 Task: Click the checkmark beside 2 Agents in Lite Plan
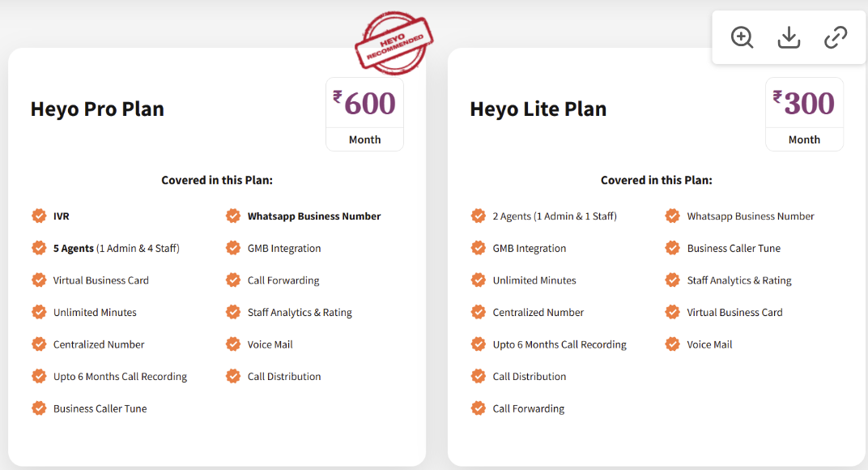click(x=479, y=216)
